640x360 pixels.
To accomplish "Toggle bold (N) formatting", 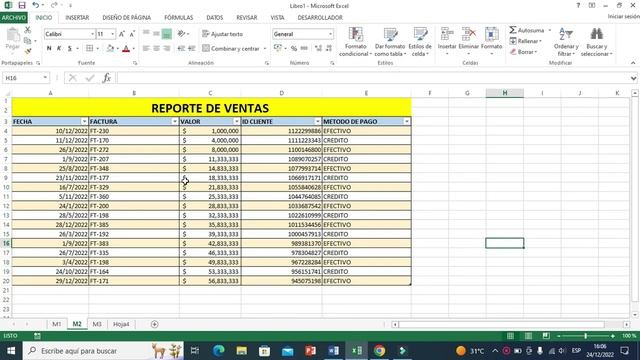I will [x=49, y=49].
